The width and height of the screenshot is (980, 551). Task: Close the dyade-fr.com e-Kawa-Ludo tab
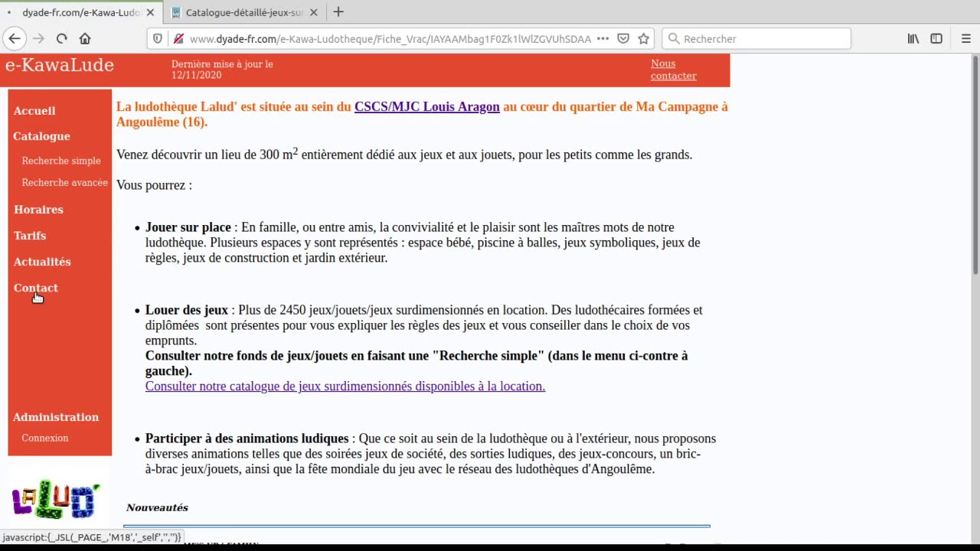[150, 12]
